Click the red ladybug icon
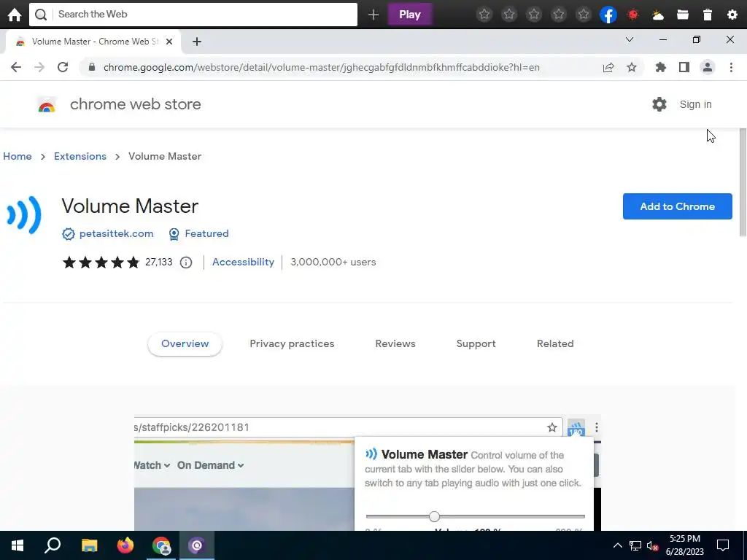Screen dimensions: 747x560 pyautogui.click(x=633, y=15)
